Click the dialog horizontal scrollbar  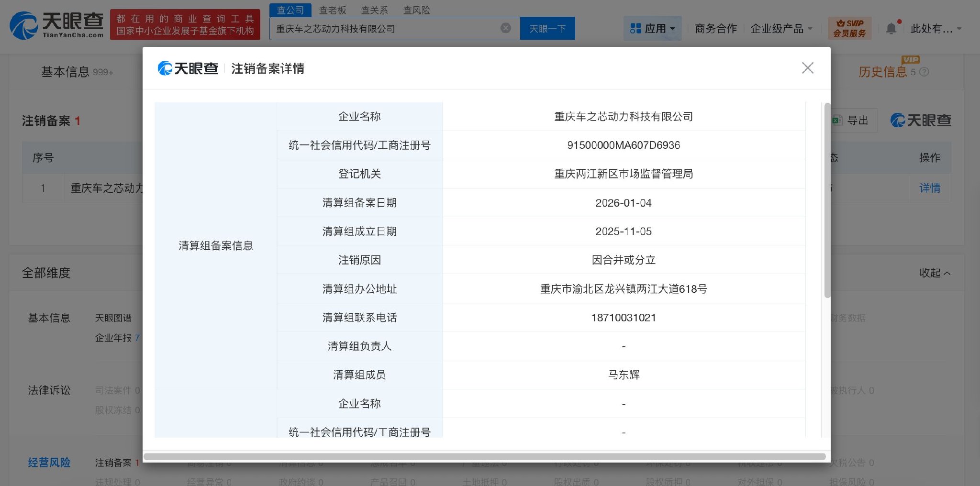pyautogui.click(x=485, y=456)
